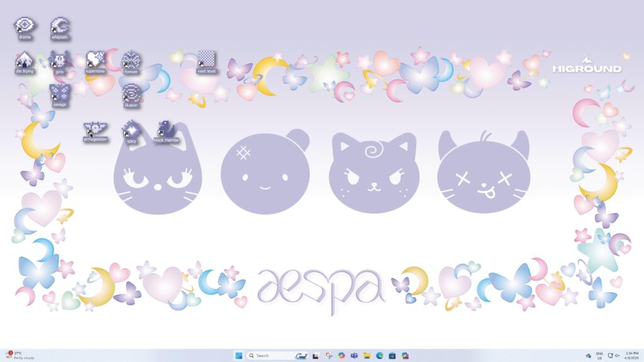This screenshot has width=644, height=362.
Task: Select the drama desktop shortcut
Action: pyautogui.click(x=25, y=28)
